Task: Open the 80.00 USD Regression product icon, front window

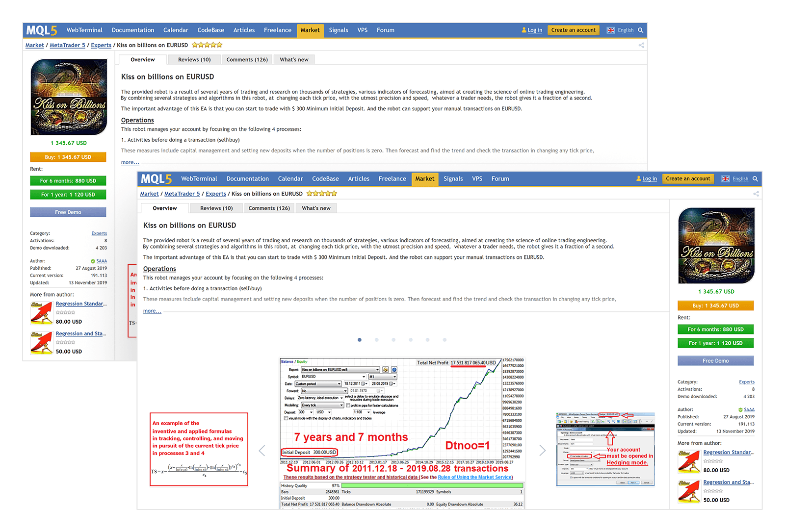Action: coord(689,461)
